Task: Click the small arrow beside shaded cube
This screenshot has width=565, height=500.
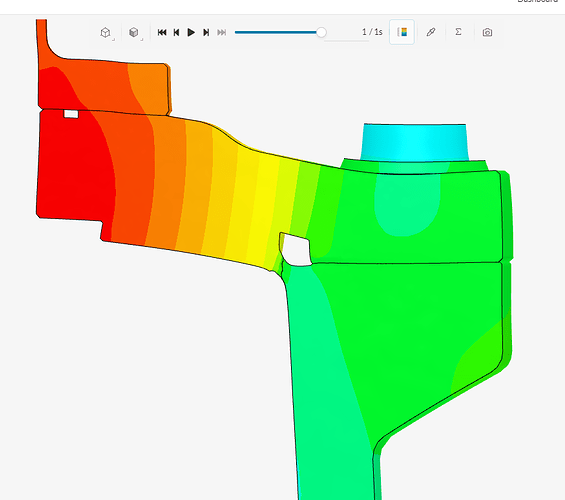Action: [x=142, y=39]
